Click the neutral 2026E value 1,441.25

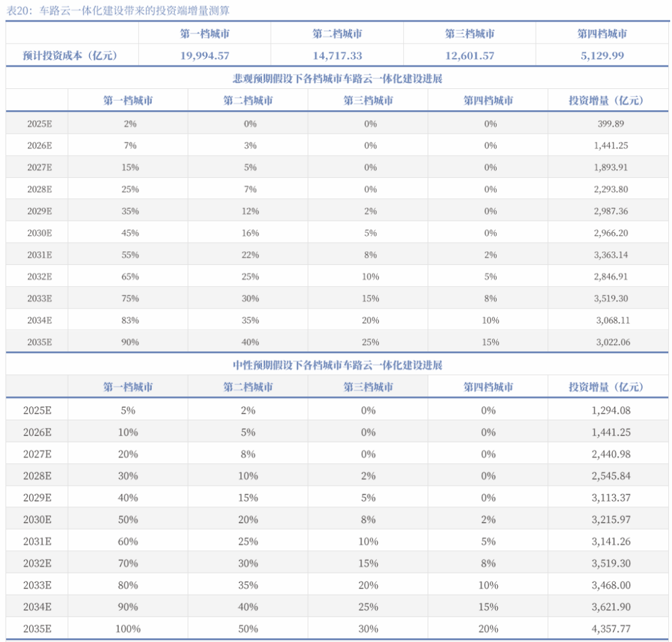pyautogui.click(x=611, y=432)
